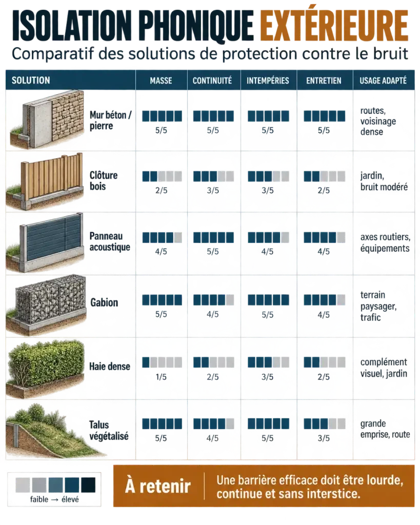Select the Talus végétalisé Entretien rating bar
Screen dimensions: 420x525
point(325,424)
